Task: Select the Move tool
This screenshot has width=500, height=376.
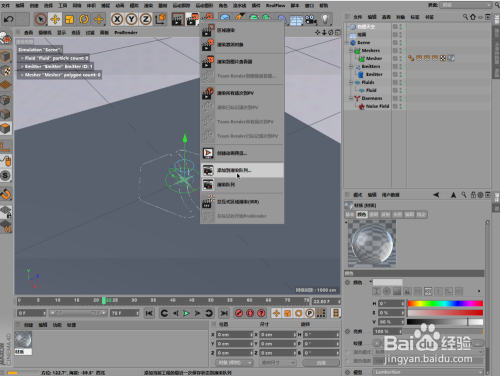Action: point(55,19)
